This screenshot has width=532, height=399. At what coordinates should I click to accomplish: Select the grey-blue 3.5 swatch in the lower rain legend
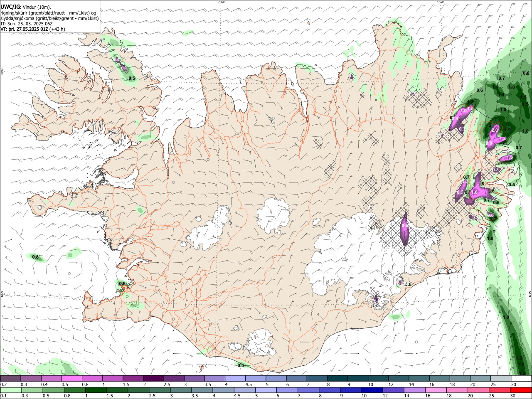(202, 390)
